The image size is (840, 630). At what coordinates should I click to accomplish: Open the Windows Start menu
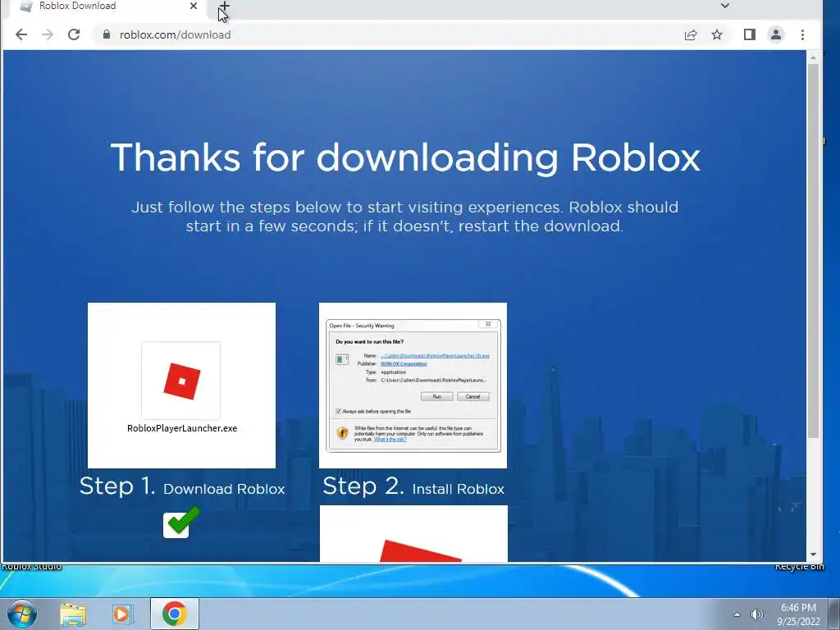tap(22, 614)
